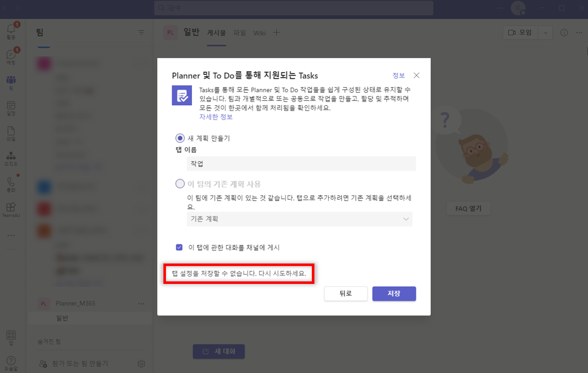Screen dimensions: 588x373
Task: Add a tab with the plus icon
Action: 277,33
